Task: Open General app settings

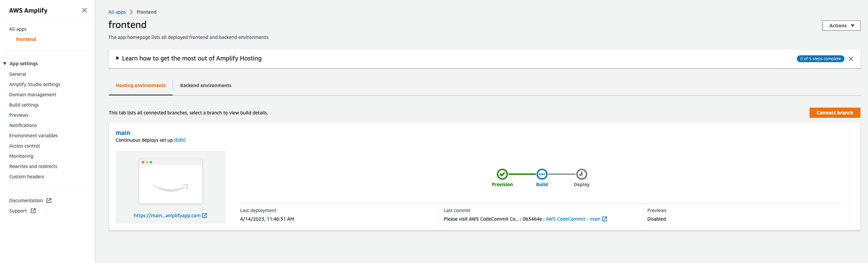Action: pos(18,74)
